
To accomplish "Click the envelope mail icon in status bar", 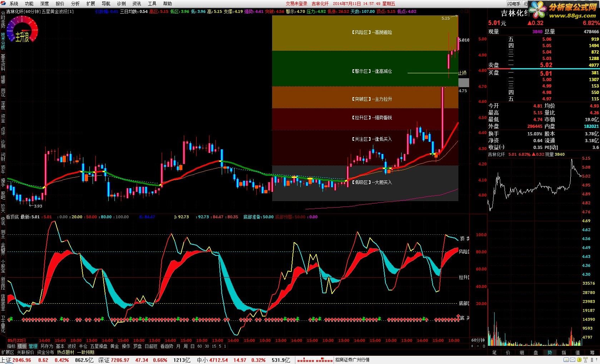I will (572, 360).
